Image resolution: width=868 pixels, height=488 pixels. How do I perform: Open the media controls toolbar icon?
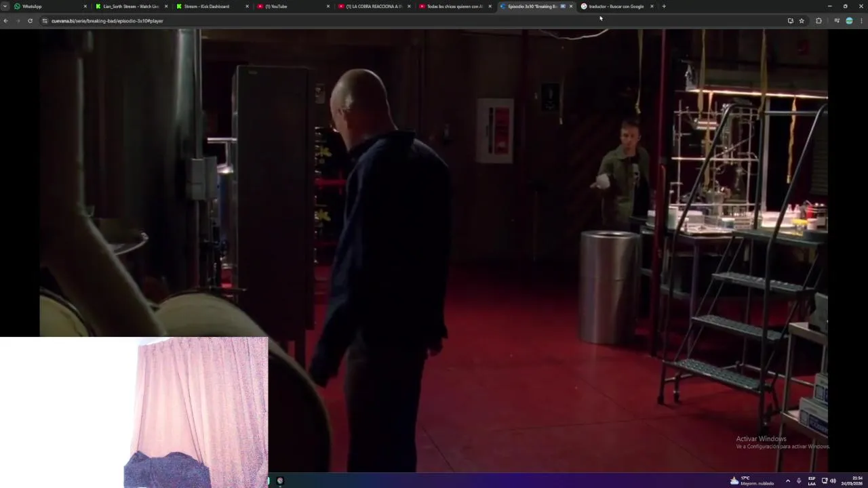pos(837,21)
